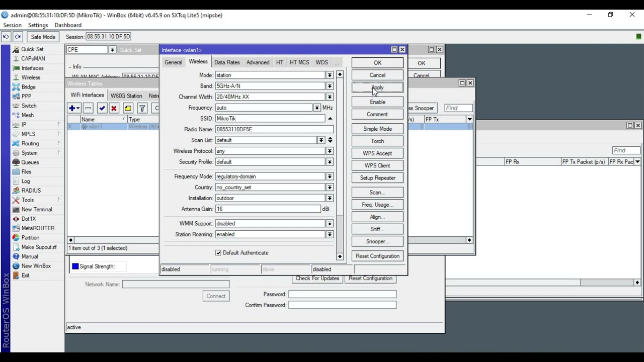The width and height of the screenshot is (644, 362).
Task: Open PPP in the sidebar
Action: (26, 97)
